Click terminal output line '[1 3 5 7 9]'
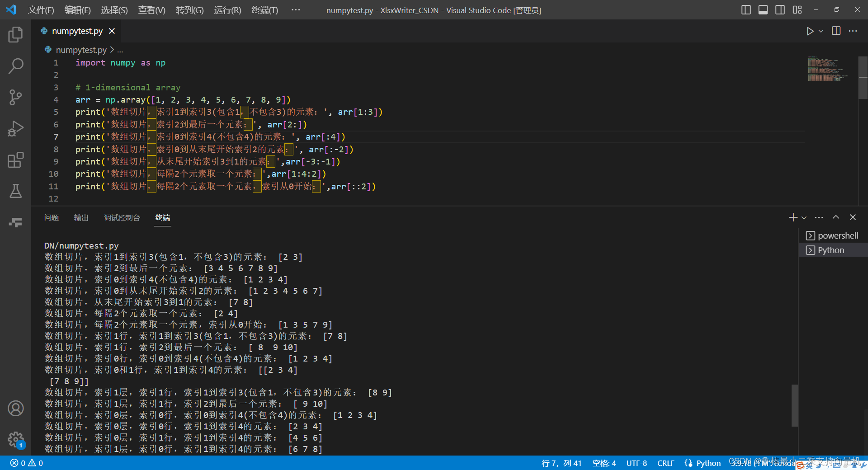Image resolution: width=868 pixels, height=470 pixels. [306, 325]
